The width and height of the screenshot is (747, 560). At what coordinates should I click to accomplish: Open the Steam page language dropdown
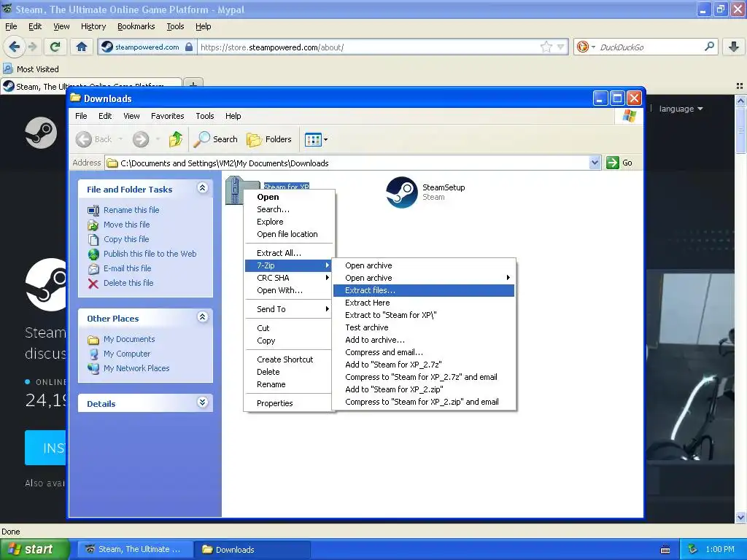pyautogui.click(x=681, y=109)
